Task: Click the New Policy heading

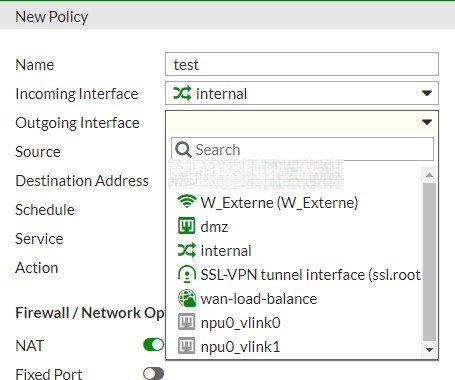Action: [52, 17]
